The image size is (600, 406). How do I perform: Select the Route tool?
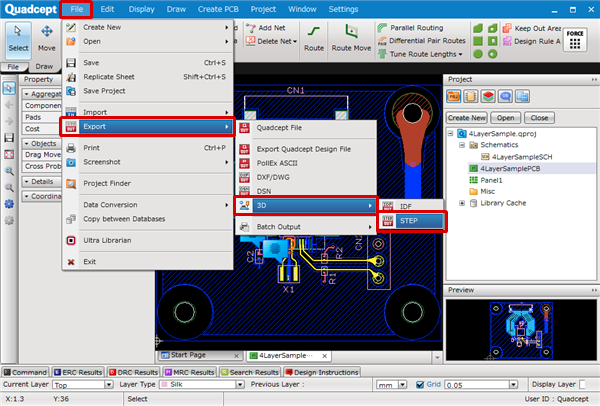[313, 38]
